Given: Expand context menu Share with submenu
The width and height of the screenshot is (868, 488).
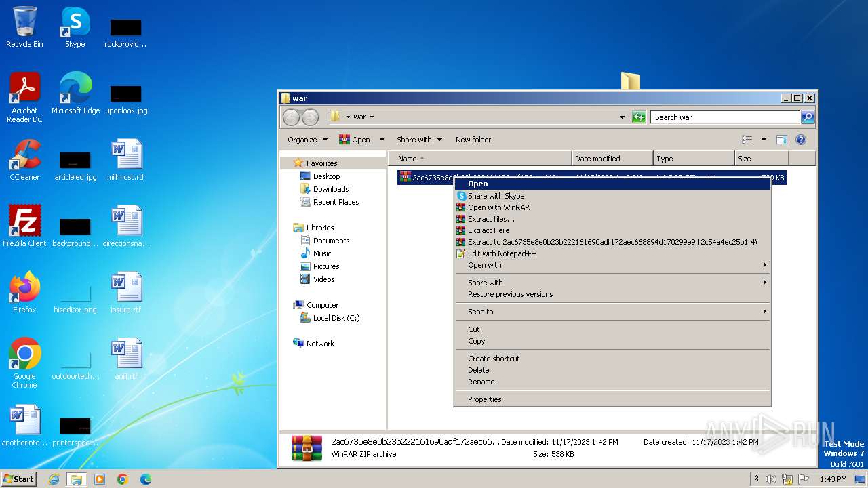Looking at the screenshot, I should coord(612,283).
